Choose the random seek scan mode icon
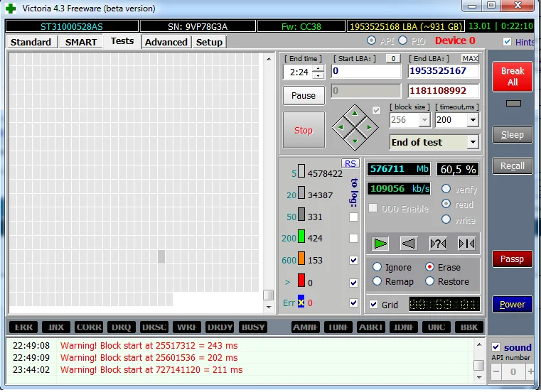The height and width of the screenshot is (392, 541). (438, 244)
